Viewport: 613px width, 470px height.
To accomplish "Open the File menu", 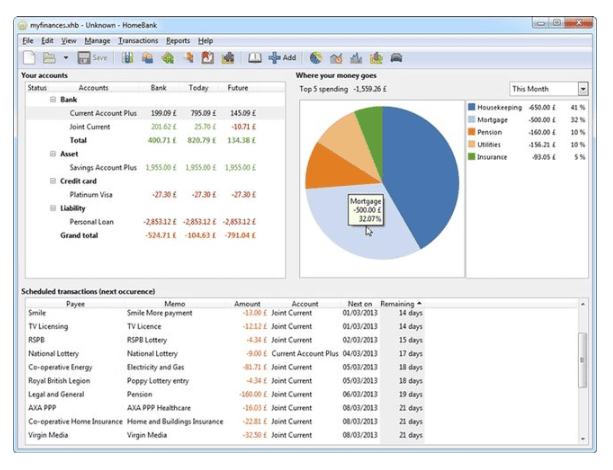I will [x=28, y=41].
